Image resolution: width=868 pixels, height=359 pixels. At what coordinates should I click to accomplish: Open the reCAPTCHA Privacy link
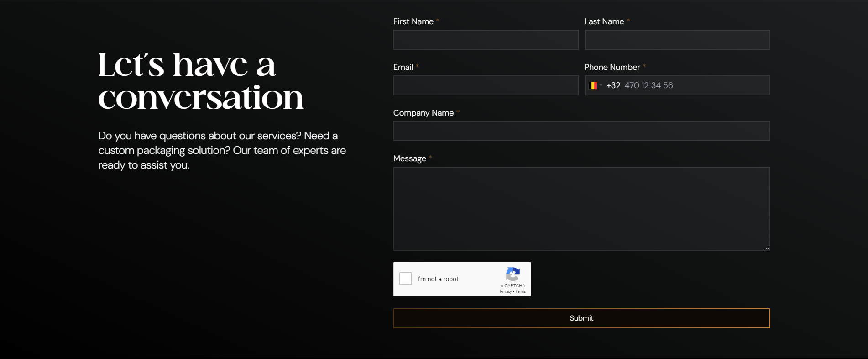point(505,291)
